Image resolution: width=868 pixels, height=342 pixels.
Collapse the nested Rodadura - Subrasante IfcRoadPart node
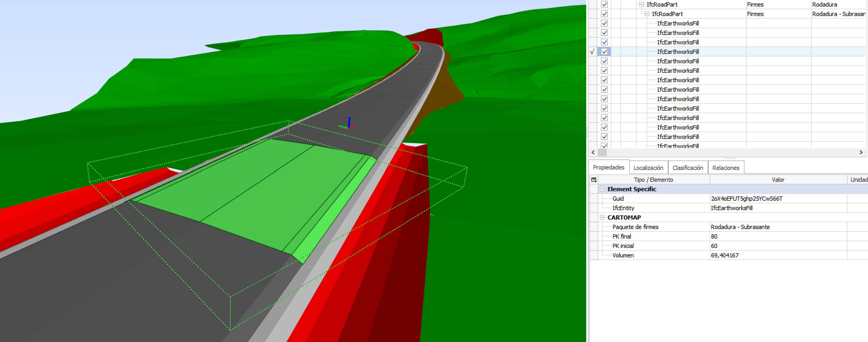coord(647,14)
